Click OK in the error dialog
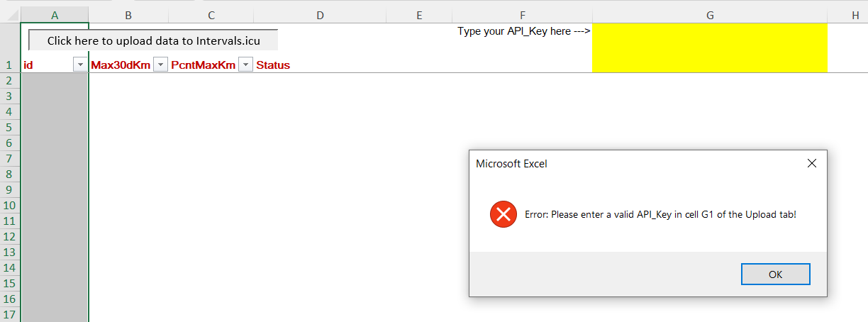This screenshot has height=322, width=868. 775,274
